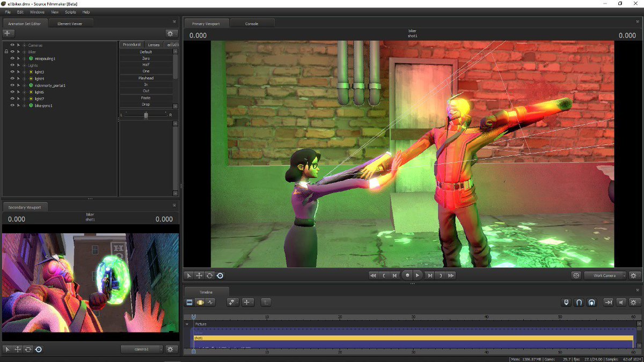Select the light3 sun icon
The width and height of the screenshot is (644, 362).
click(31, 72)
